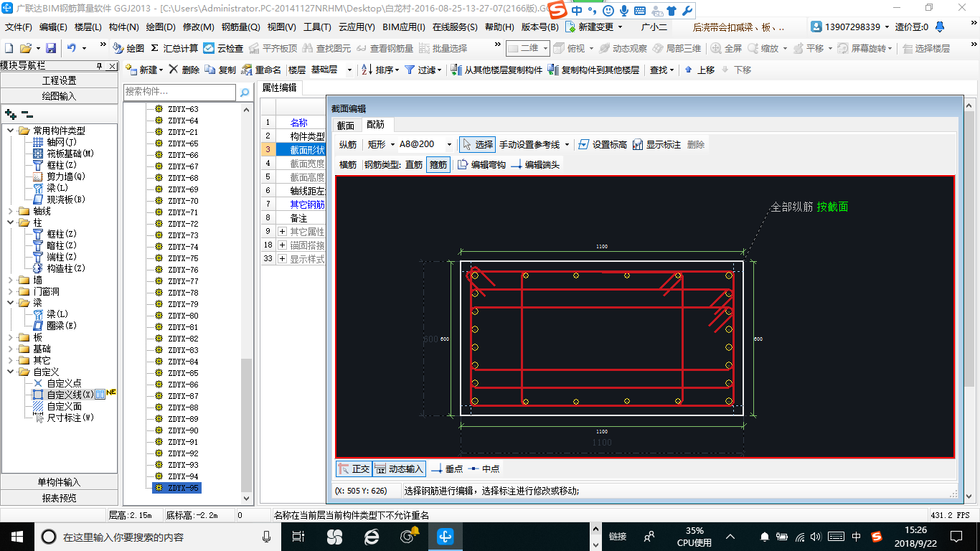
Task: Select 纵筋 longitudinal rebar mode
Action: [x=348, y=144]
